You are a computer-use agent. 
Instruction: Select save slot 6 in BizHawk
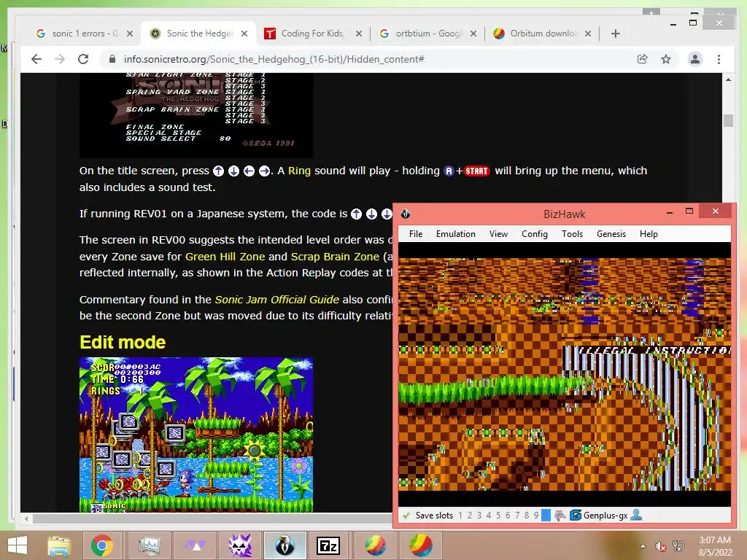coord(508,516)
